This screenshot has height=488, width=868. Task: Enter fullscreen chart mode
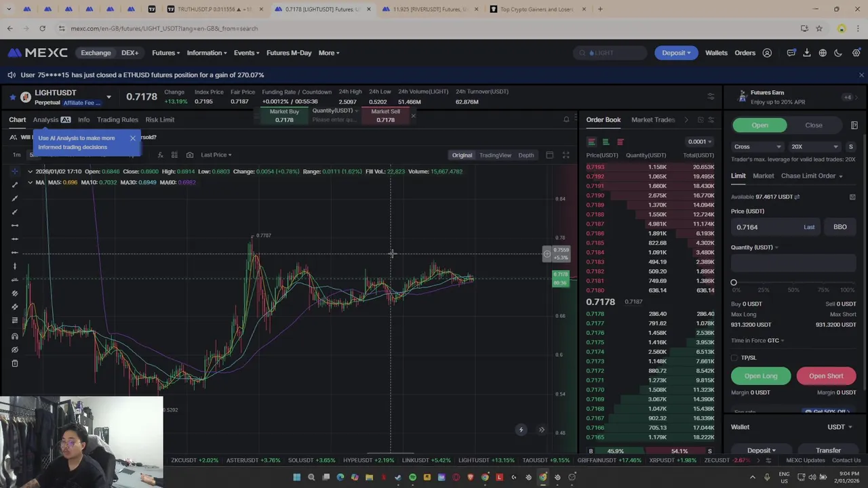[566, 155]
